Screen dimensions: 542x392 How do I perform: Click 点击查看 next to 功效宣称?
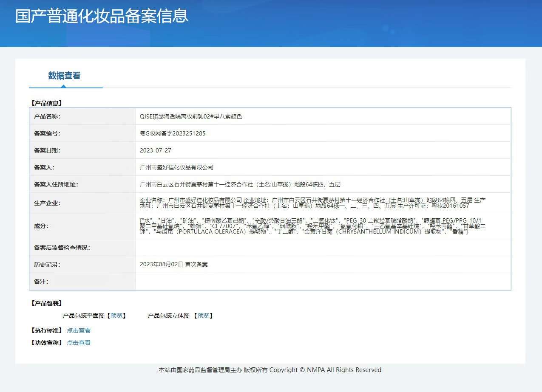coord(79,343)
